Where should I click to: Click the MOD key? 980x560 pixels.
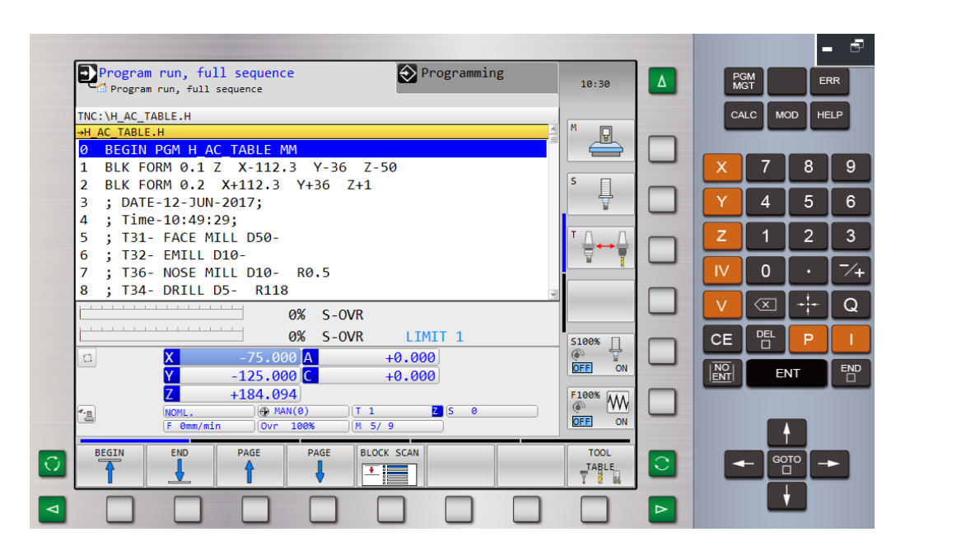pyautogui.click(x=786, y=115)
